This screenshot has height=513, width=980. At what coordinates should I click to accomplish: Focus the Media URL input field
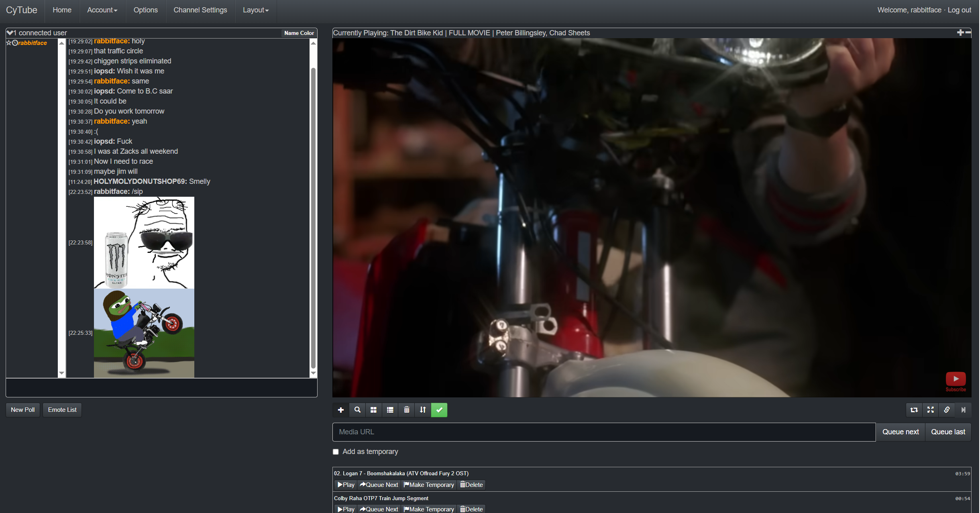(x=604, y=432)
